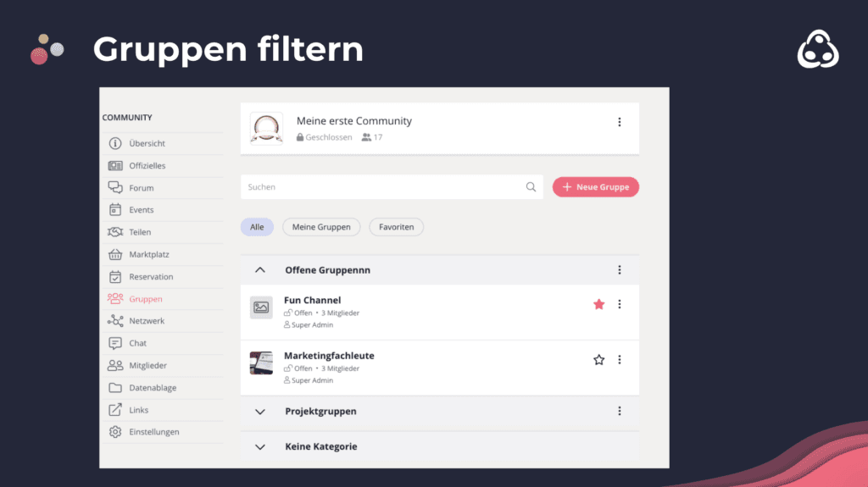Click the Übersicht info icon
This screenshot has height=487, width=868.
[115, 143]
